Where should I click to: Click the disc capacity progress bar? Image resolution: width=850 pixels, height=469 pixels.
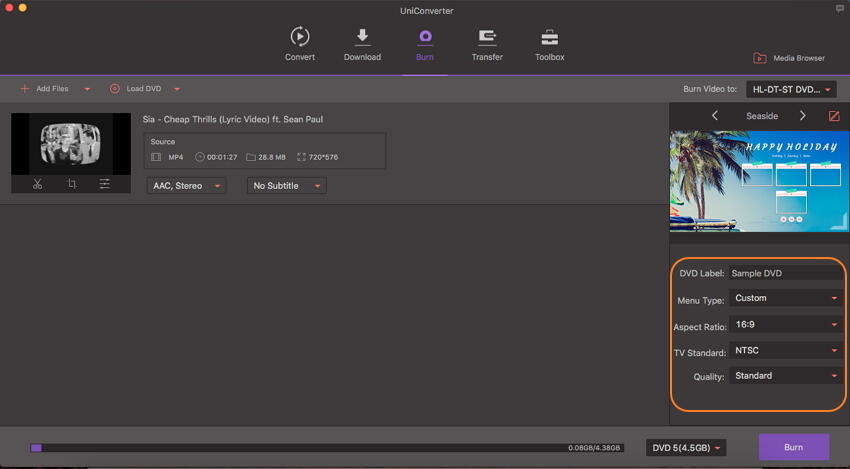tap(327, 448)
